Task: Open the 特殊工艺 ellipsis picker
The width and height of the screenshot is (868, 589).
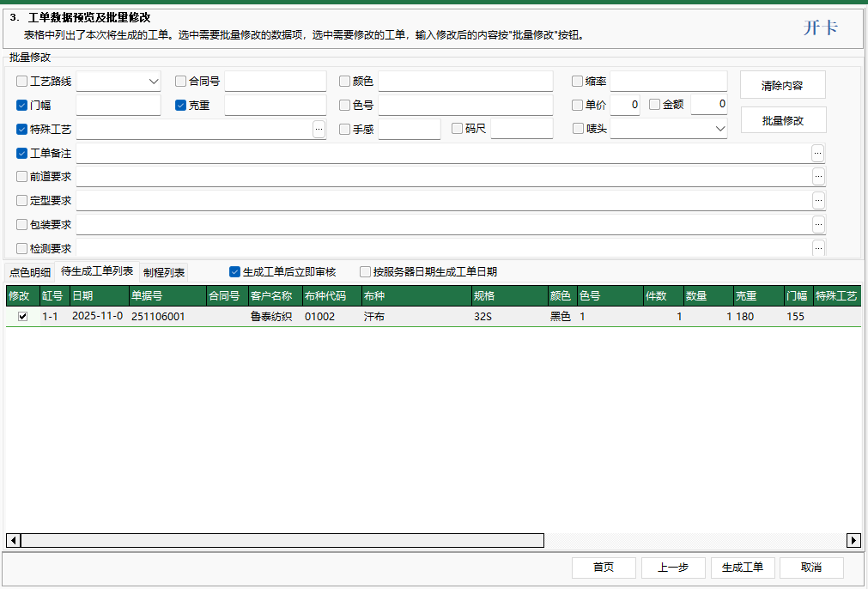Action: click(x=319, y=129)
